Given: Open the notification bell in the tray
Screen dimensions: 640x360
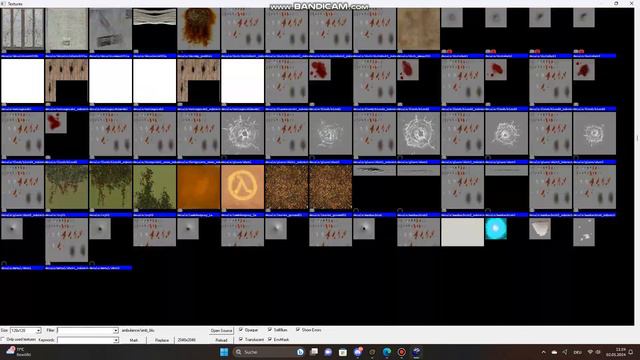Looking at the screenshot, I should (x=631, y=352).
